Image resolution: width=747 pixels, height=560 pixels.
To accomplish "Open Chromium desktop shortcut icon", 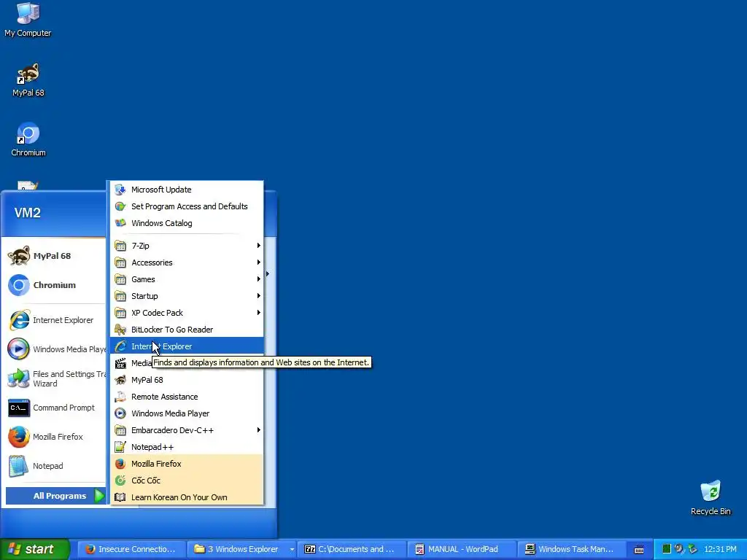I will click(x=28, y=139).
